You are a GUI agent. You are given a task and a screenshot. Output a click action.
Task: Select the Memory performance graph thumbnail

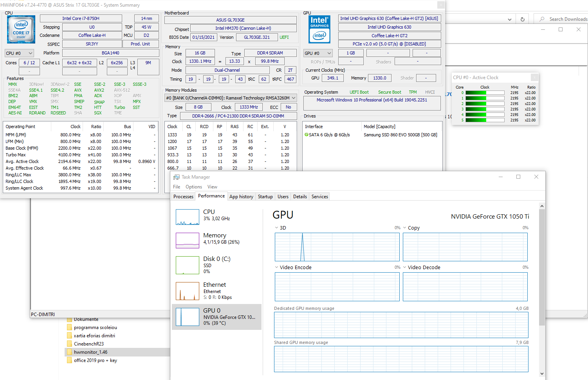click(x=188, y=241)
